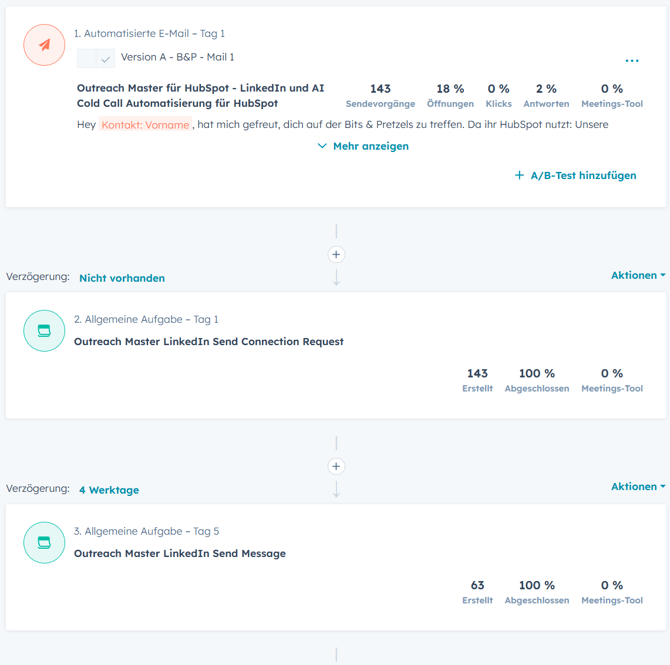Open Aktionen dropdown for Send Message step

pyautogui.click(x=638, y=487)
